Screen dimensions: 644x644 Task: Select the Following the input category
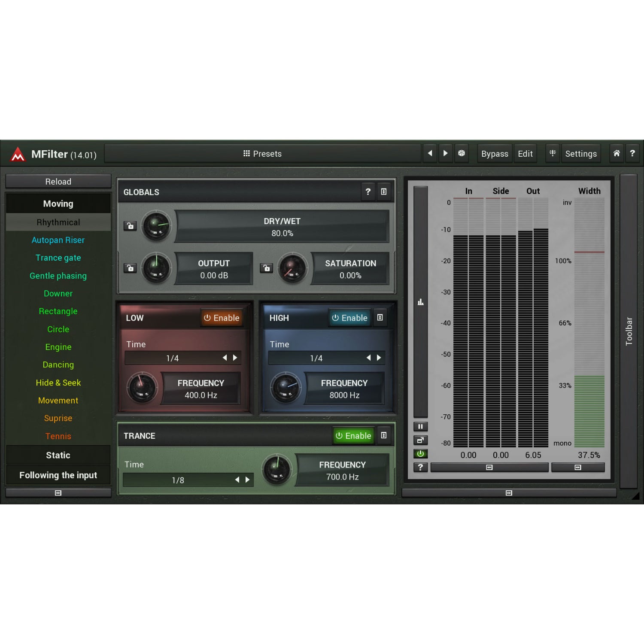tap(58, 475)
